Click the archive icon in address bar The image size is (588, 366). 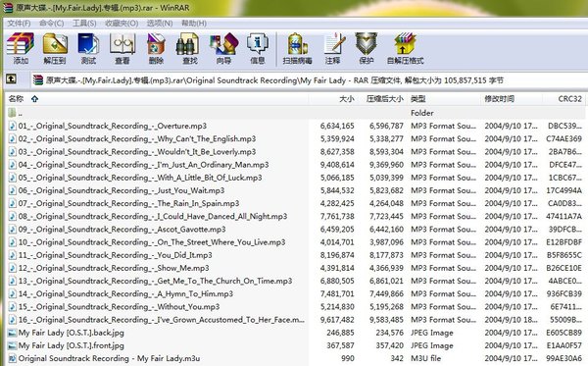click(38, 79)
